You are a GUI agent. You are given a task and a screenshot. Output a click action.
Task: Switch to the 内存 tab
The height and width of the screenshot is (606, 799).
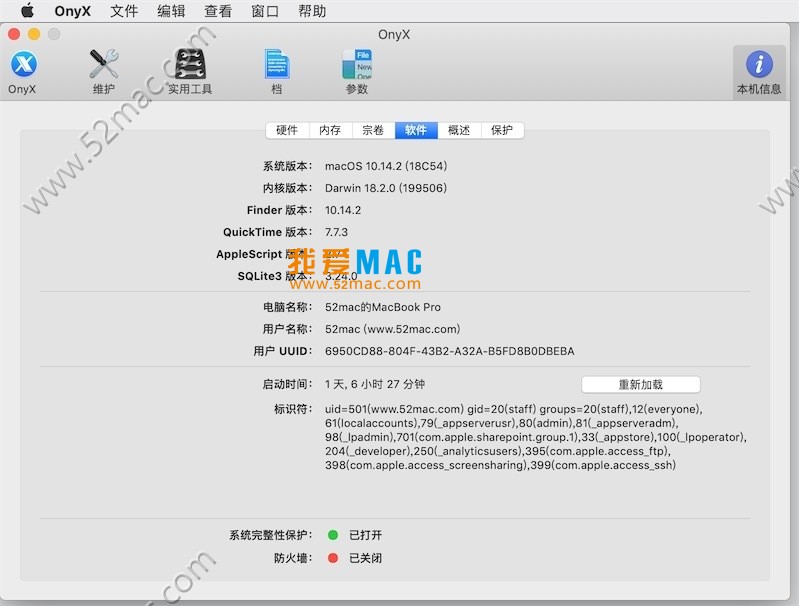coord(330,130)
